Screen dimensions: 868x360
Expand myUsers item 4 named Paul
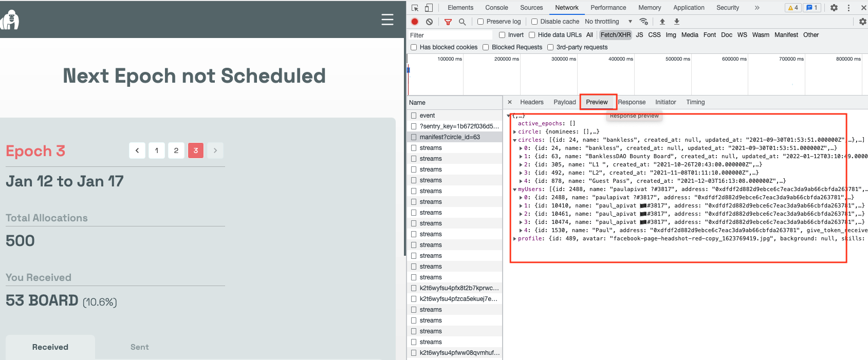(521, 231)
